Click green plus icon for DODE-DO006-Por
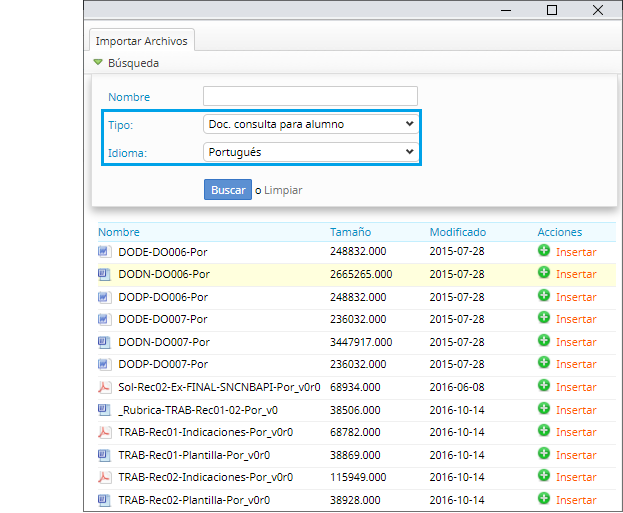623x513 pixels. (x=544, y=250)
